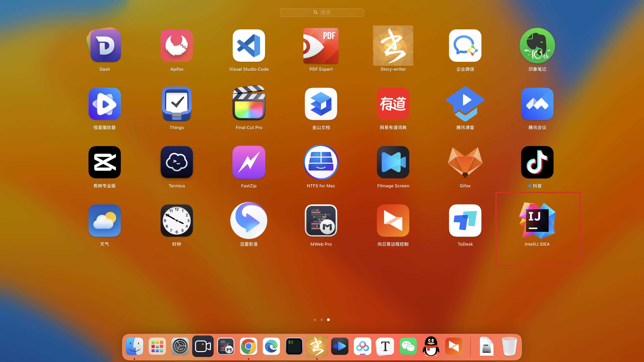Launch 向日葵远程控制 in Launchpad grid
Viewport: 644px width, 362px height.
(393, 221)
